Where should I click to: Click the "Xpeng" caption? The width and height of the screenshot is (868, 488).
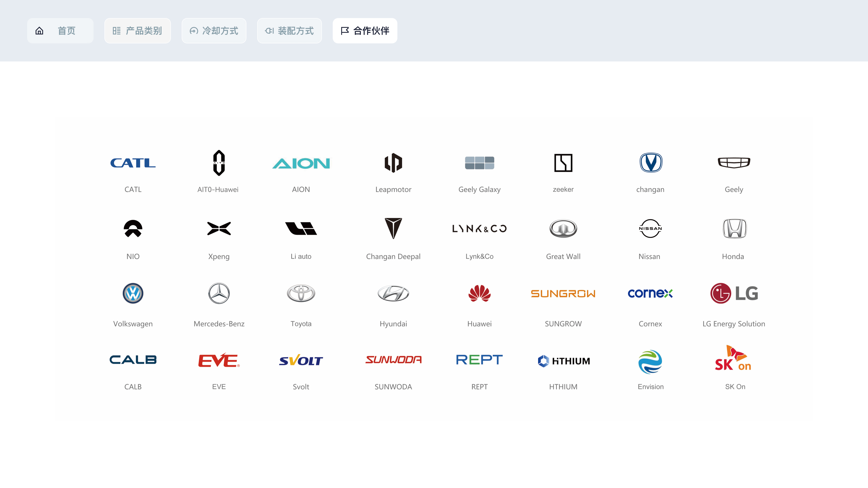(x=219, y=257)
